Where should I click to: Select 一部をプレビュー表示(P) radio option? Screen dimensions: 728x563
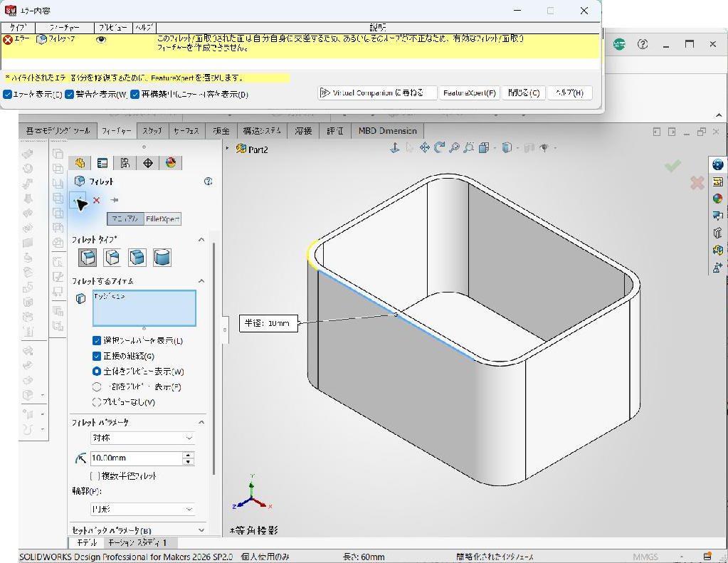(97, 387)
